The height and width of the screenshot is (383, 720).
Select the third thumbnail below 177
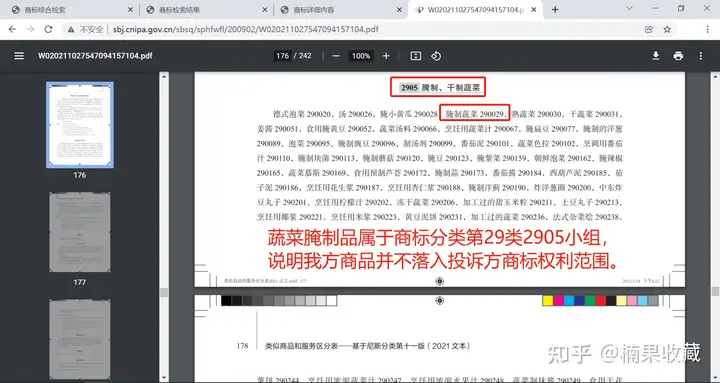point(80,340)
